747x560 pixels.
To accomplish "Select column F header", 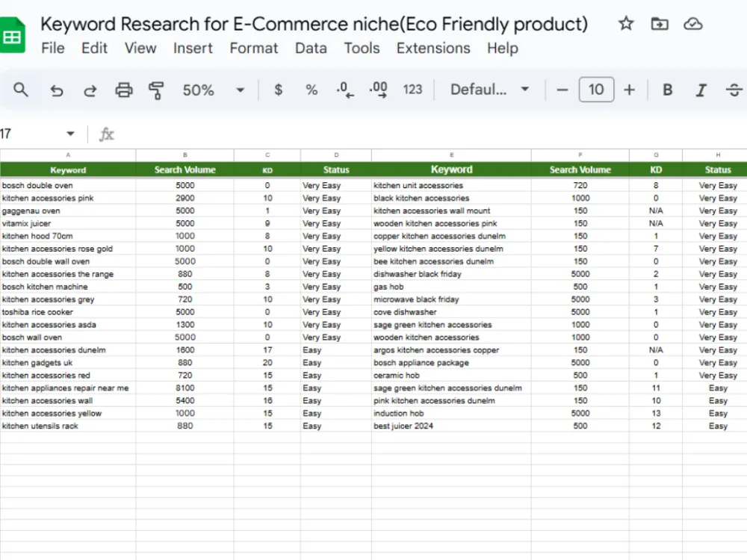I will tap(580, 155).
